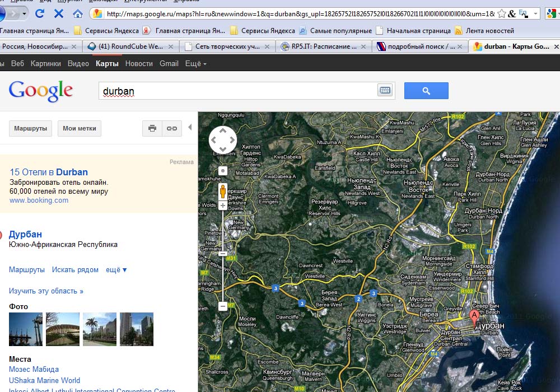Close the Сеть творческих уч... tab
The height and width of the screenshot is (392, 560).
pos(267,46)
